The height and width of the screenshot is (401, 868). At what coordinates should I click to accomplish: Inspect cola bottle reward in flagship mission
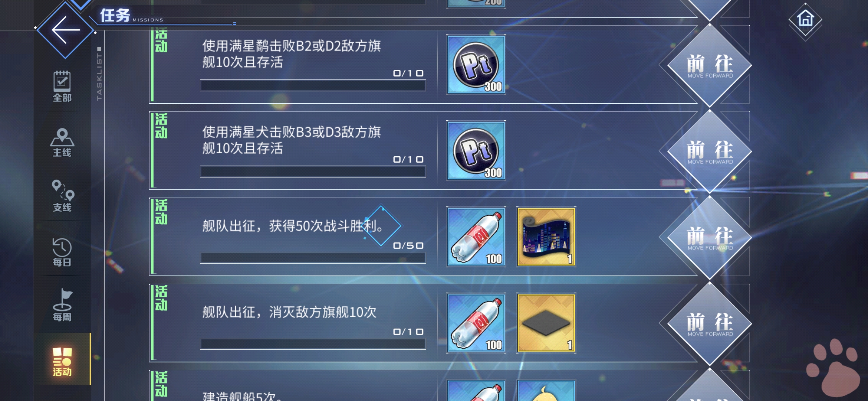[476, 323]
